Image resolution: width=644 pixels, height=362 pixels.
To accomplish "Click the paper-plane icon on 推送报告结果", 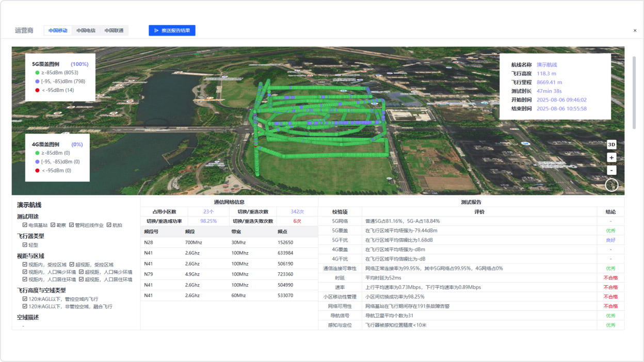I will 156,30.
